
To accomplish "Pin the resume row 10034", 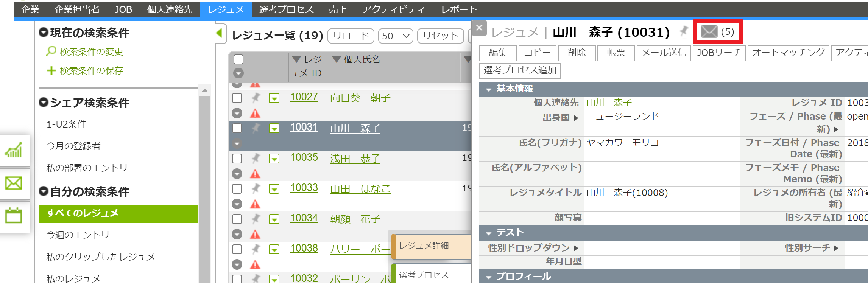I will point(256,219).
